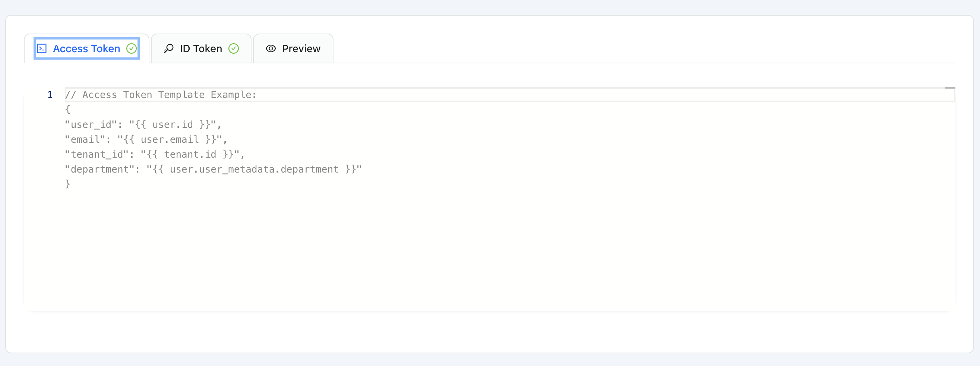
Task: Click the editor's vertical scrollbar thumb
Action: tap(950, 88)
